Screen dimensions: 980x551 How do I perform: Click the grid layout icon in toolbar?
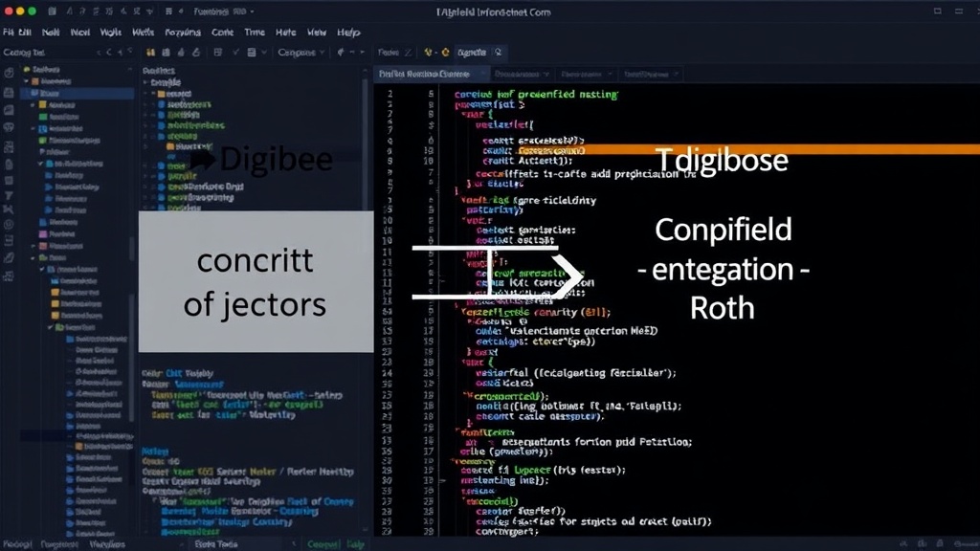tap(218, 53)
